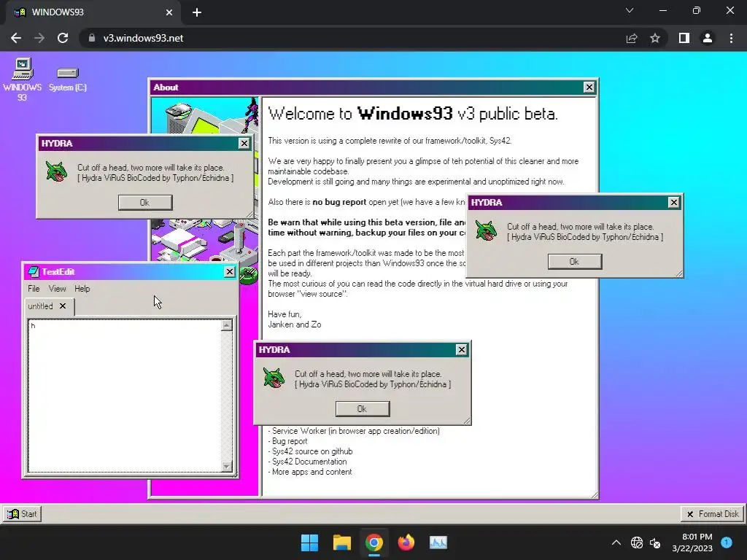The image size is (747, 560).
Task: Click the TextEdit title bar icon
Action: click(x=34, y=271)
